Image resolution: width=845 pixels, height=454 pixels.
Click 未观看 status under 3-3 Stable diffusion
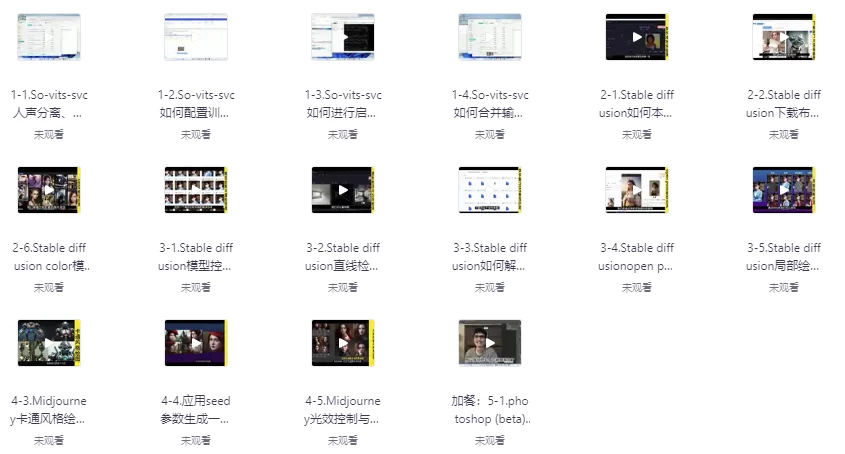pos(490,287)
